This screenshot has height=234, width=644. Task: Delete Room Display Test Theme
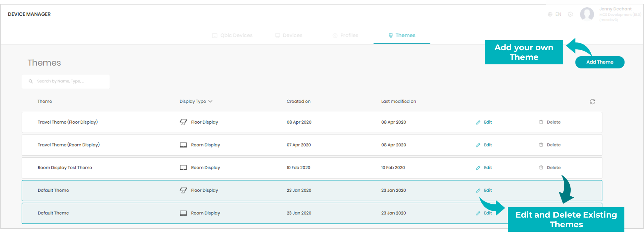(x=550, y=168)
